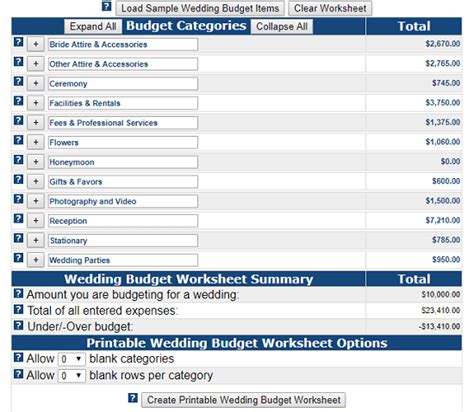Click the Collapse All button
The height and width of the screenshot is (412, 474).
click(x=282, y=27)
